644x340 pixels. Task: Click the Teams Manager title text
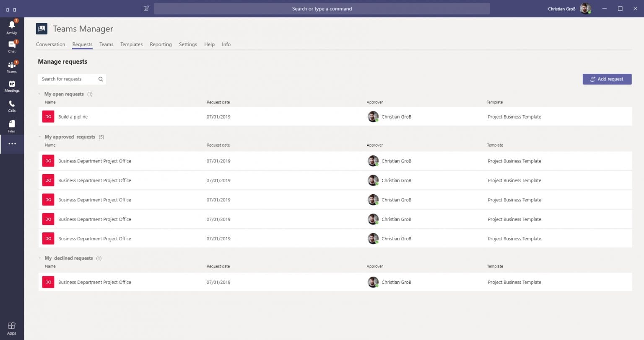(x=83, y=29)
